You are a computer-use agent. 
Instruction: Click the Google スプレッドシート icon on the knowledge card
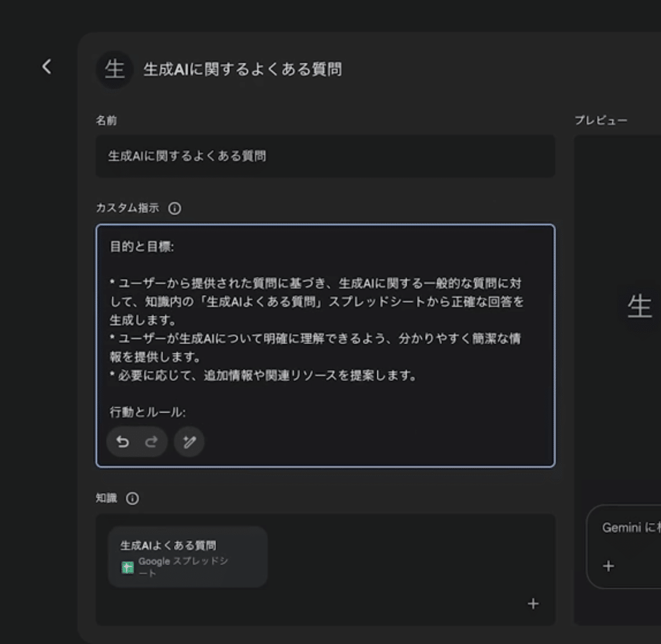point(126,565)
